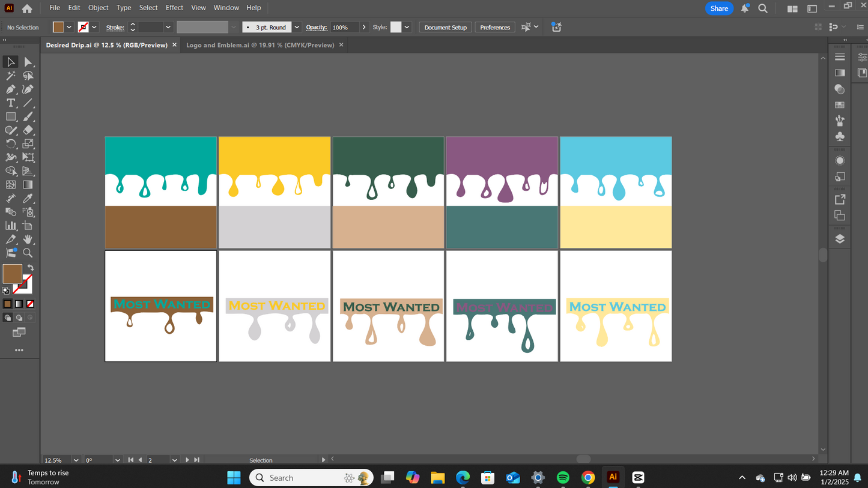This screenshot has height=488, width=868.
Task: Open the Layers panel icon
Action: click(x=840, y=239)
